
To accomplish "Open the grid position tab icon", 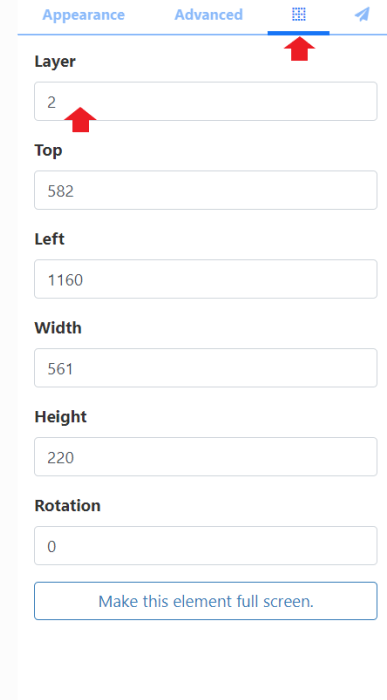I will point(299,15).
